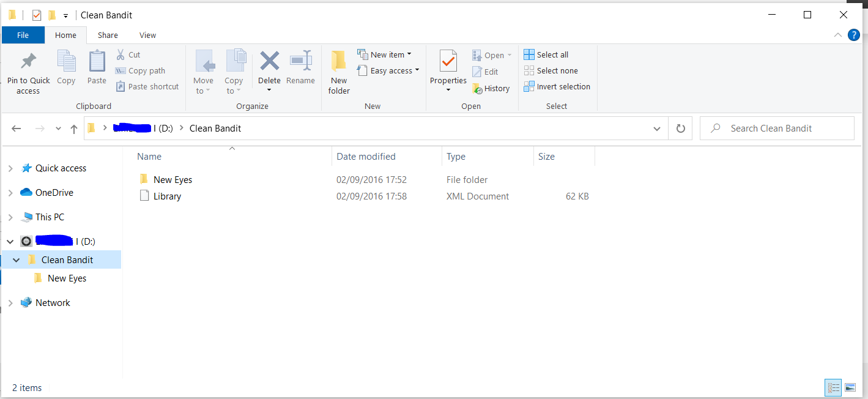Click Copy path in Clipboard group

click(140, 70)
